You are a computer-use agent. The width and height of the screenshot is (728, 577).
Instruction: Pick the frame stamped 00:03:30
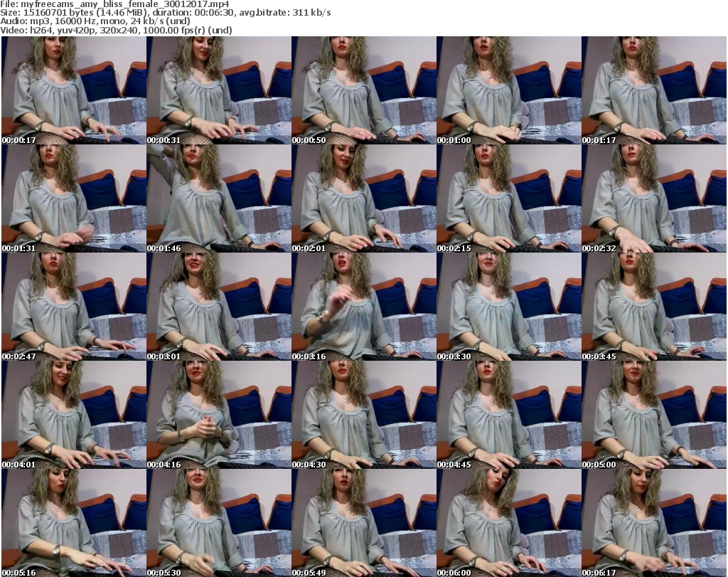(508, 307)
